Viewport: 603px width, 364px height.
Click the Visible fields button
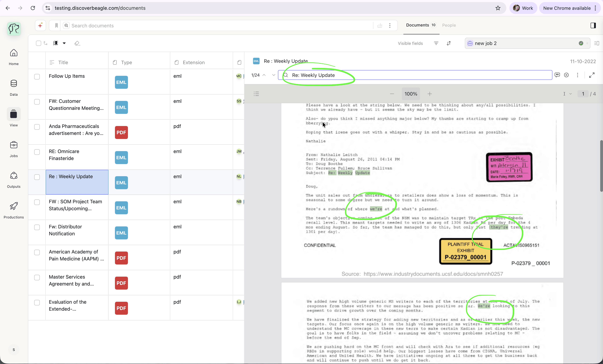tap(410, 43)
